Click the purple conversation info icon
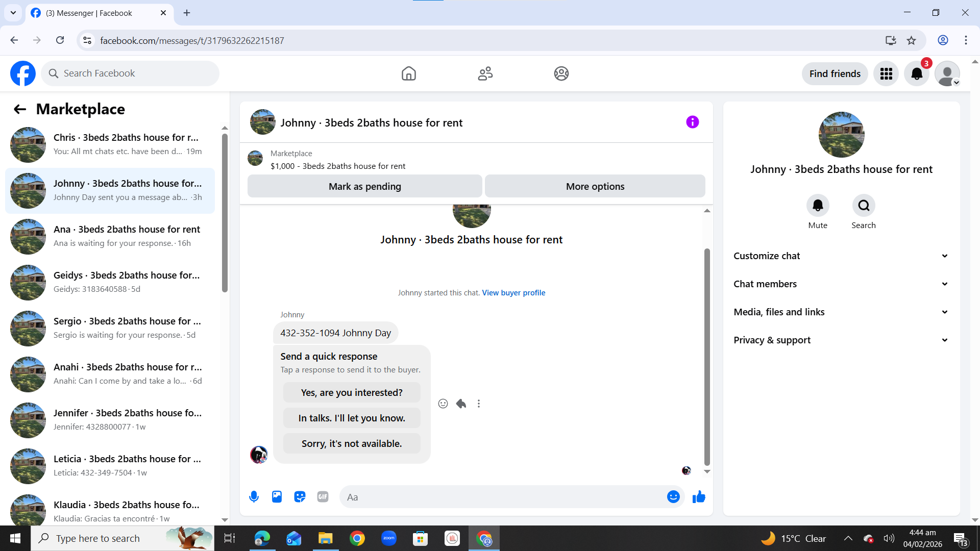980x551 pixels. pos(692,122)
